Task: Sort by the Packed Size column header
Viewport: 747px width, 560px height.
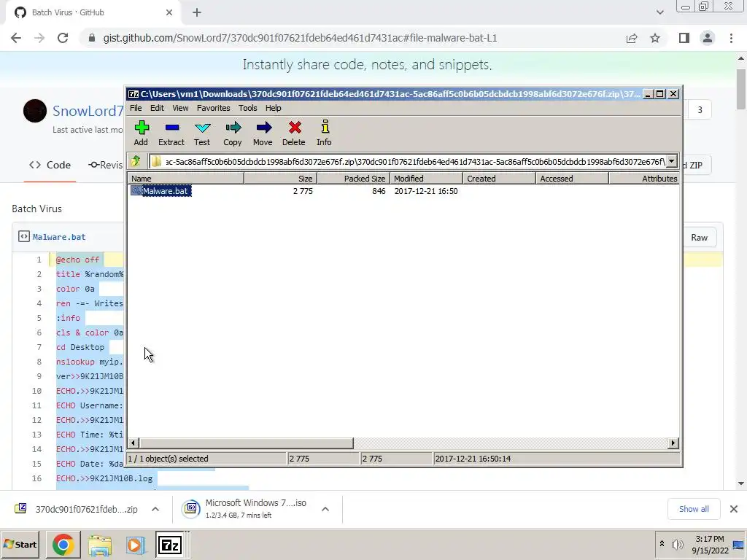Action: 354,179
